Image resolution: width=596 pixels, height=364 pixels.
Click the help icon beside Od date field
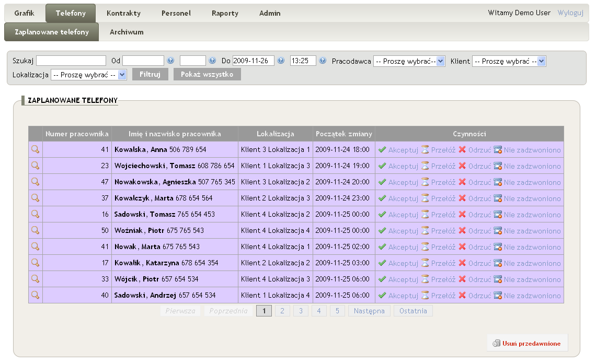coord(170,61)
